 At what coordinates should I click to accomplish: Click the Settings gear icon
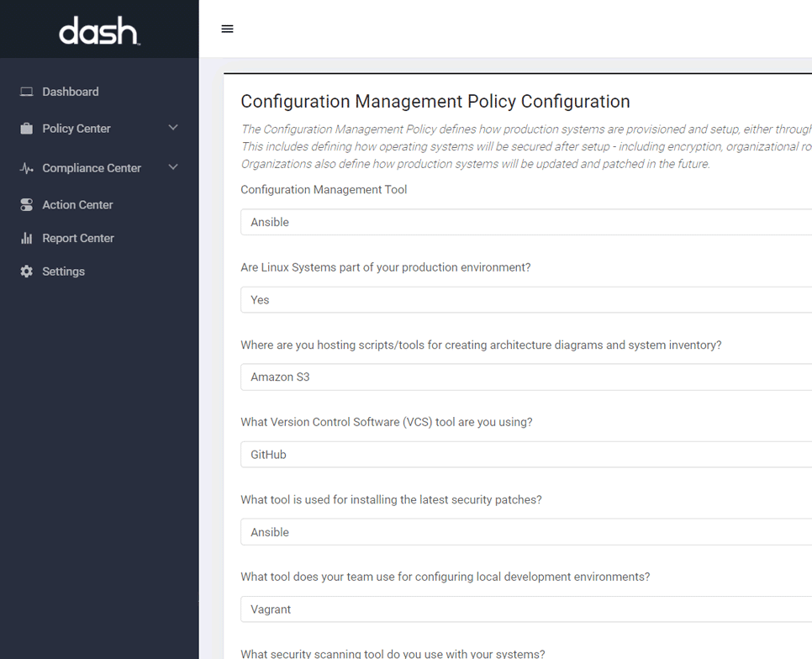pyautogui.click(x=26, y=272)
